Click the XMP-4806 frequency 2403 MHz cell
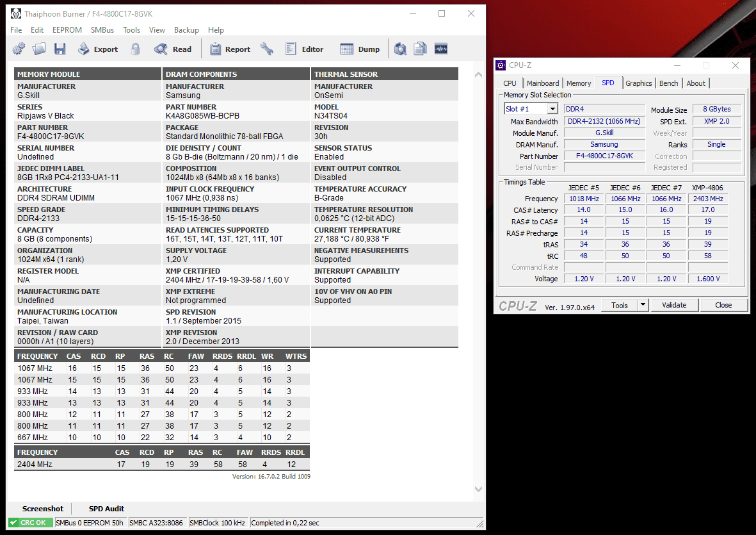 point(708,199)
